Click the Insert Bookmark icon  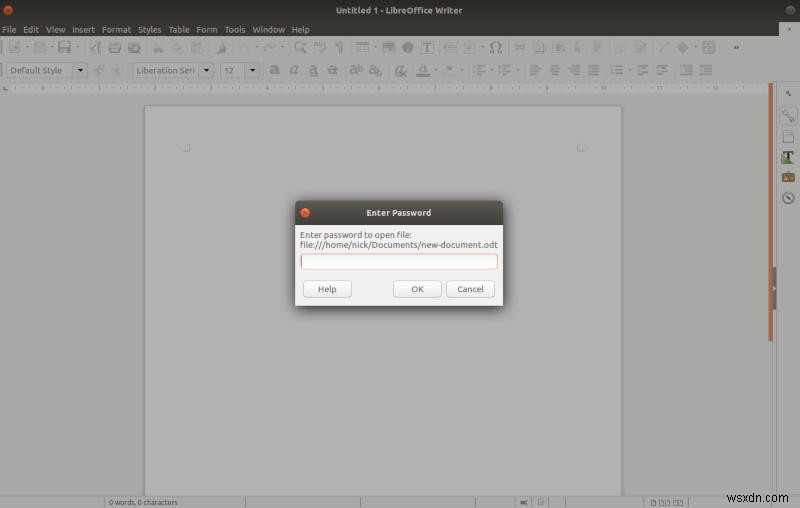tap(578, 47)
